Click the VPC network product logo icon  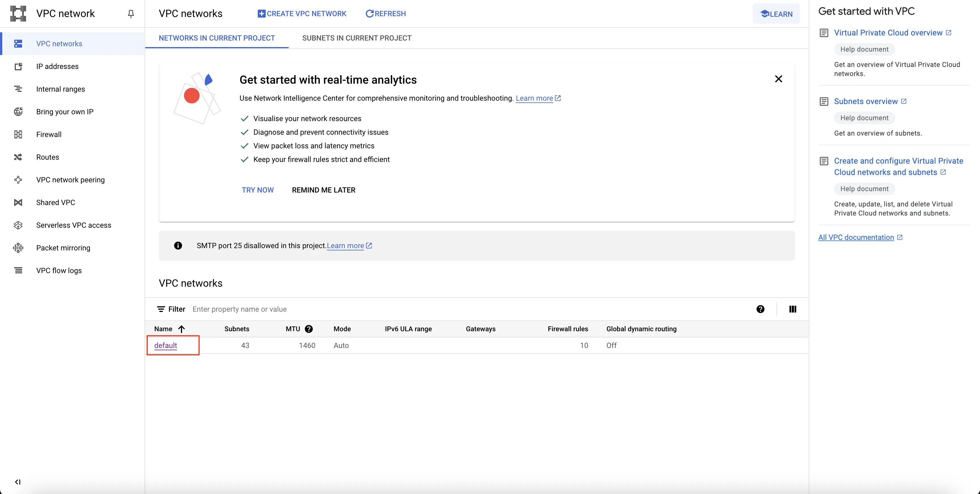18,13
